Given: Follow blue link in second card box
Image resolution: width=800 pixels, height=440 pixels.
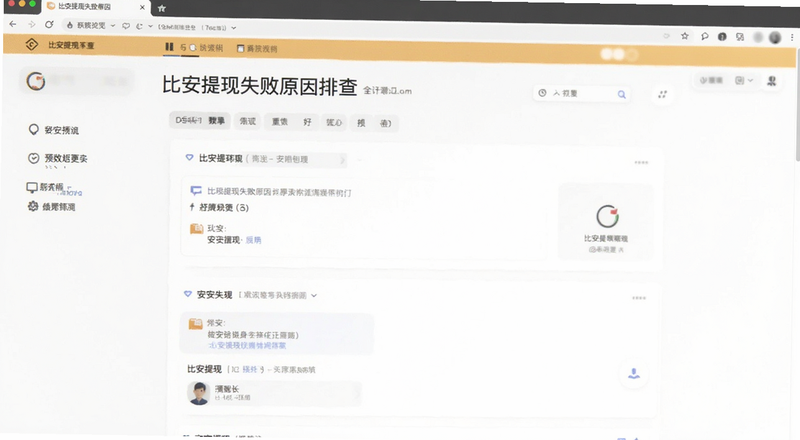Looking at the screenshot, I should click(x=247, y=346).
